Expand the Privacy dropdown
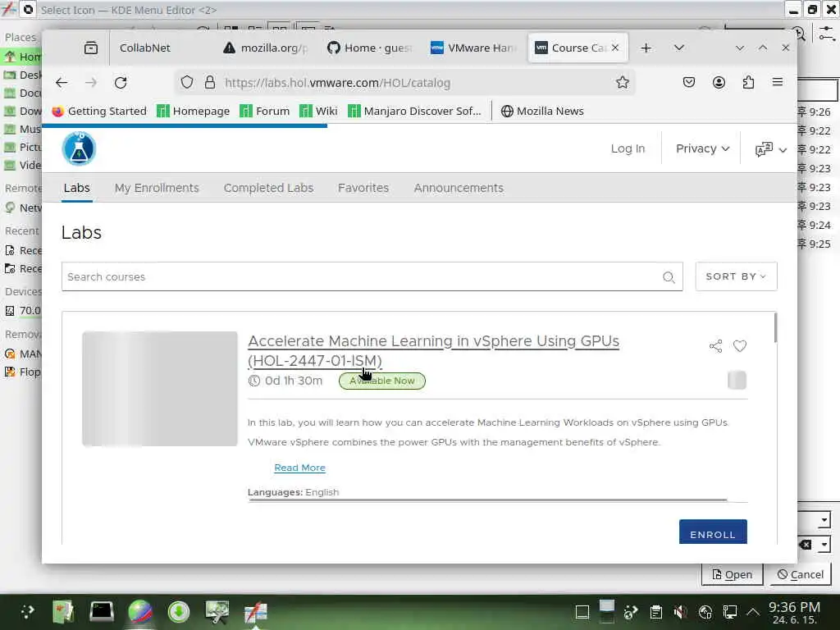The height and width of the screenshot is (630, 840). click(702, 148)
